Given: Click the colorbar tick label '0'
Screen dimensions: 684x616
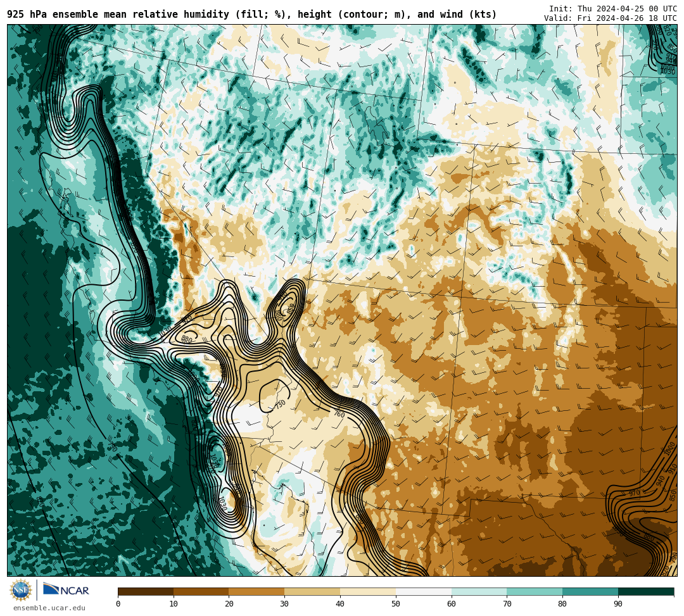Looking at the screenshot, I should (x=118, y=604).
